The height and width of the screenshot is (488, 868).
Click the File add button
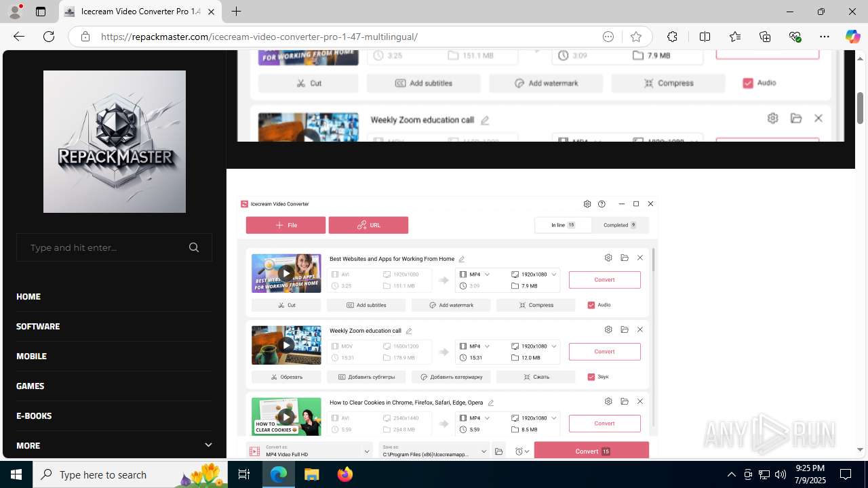(x=285, y=225)
